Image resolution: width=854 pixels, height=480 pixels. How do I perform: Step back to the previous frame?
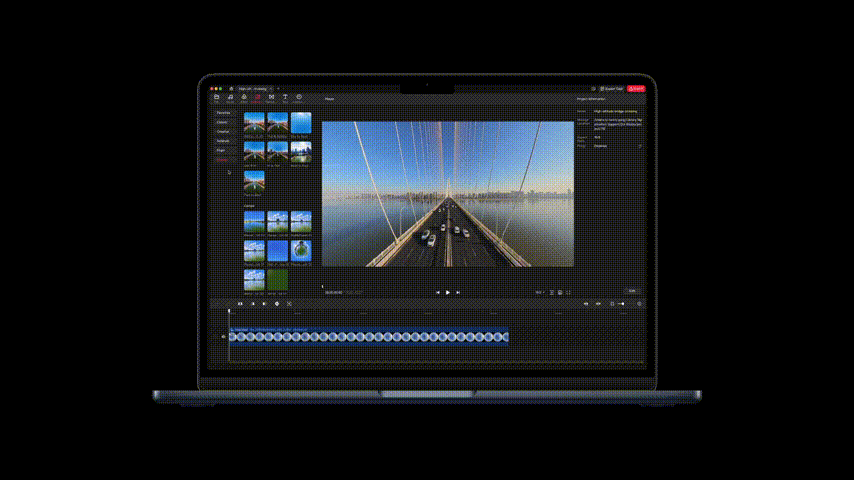coord(437,292)
